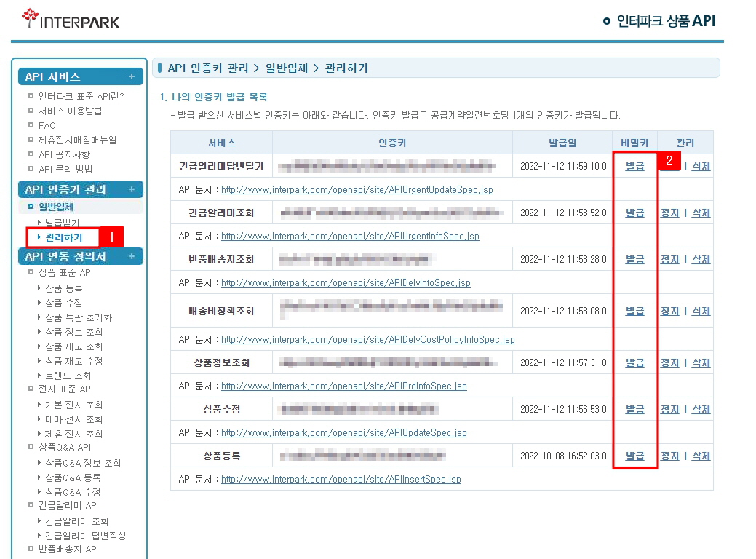The image size is (756, 559).
Task: Open 관리하기 in the sidebar
Action: pos(64,237)
